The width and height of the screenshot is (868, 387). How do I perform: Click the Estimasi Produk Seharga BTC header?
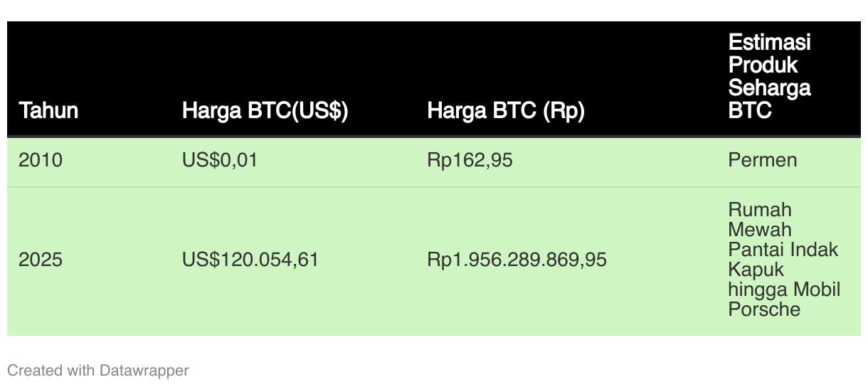pos(770,76)
